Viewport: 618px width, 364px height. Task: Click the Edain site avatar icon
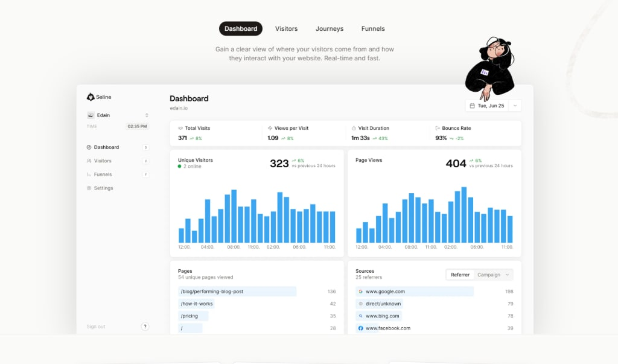pyautogui.click(x=91, y=115)
